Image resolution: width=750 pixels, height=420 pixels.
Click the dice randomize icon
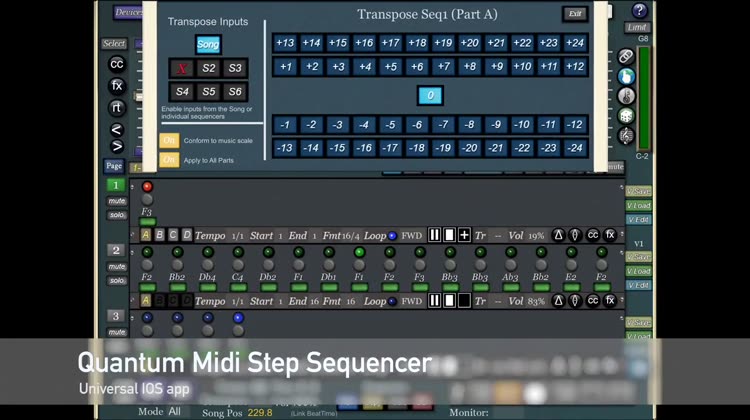click(626, 116)
